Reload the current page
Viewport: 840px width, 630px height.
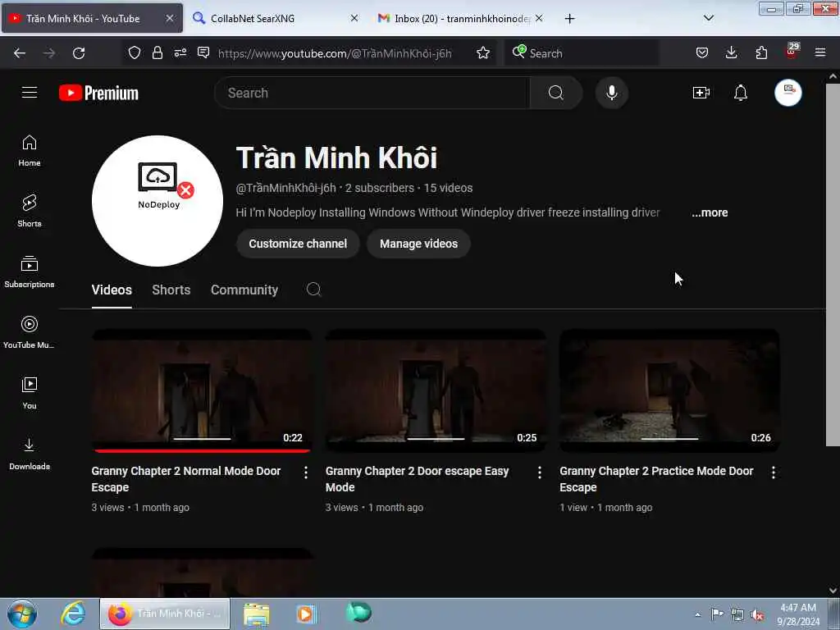coord(79,52)
